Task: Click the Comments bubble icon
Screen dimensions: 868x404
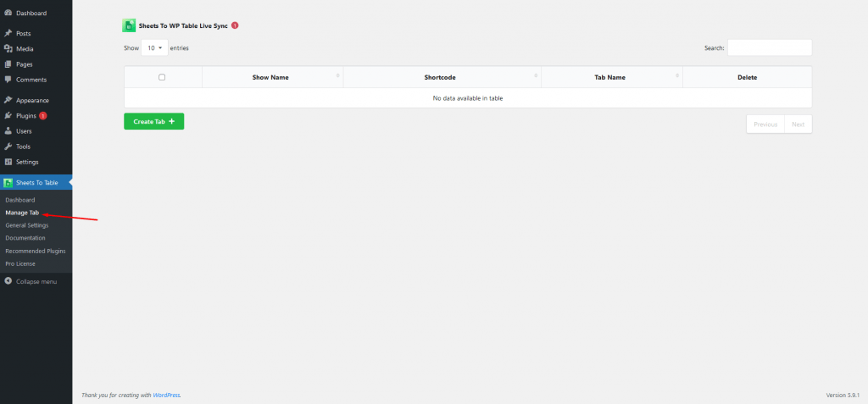Action: (8, 80)
